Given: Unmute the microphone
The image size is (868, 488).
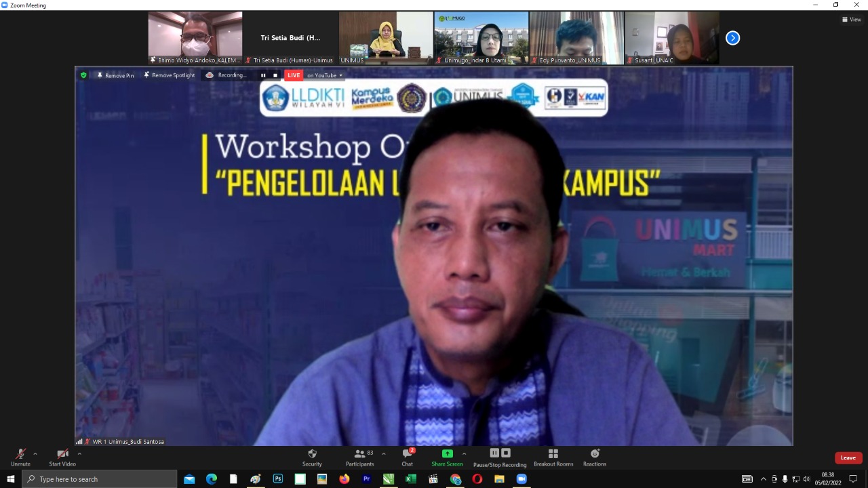Looking at the screenshot, I should coord(20,457).
